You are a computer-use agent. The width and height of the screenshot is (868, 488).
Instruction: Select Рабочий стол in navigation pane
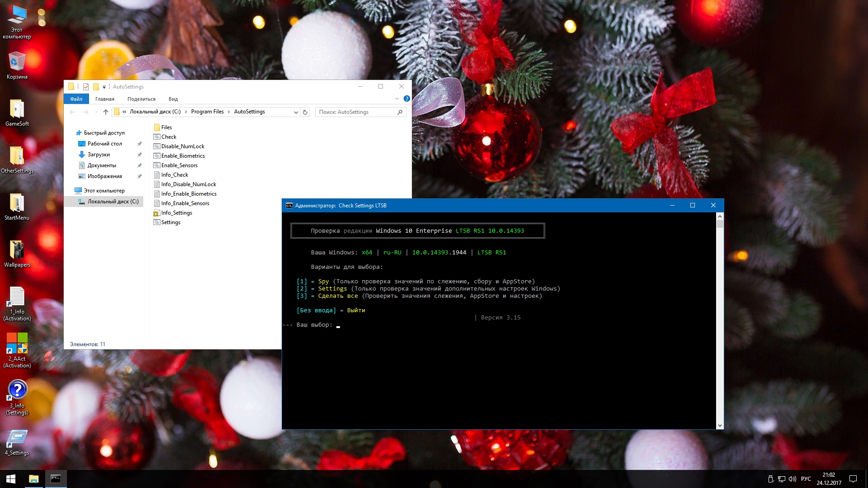click(x=105, y=144)
